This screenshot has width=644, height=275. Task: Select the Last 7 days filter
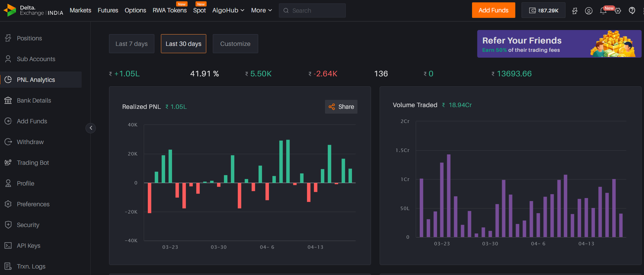132,44
